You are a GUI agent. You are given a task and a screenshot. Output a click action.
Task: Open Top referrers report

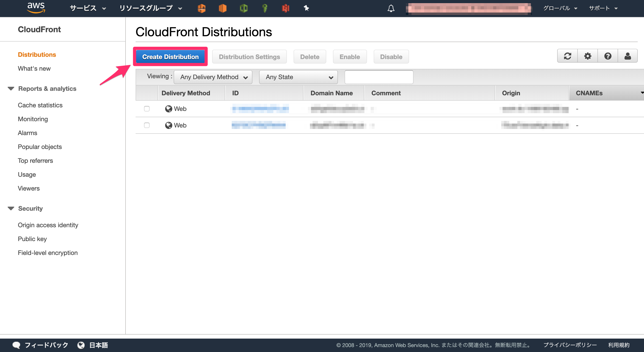coord(35,161)
